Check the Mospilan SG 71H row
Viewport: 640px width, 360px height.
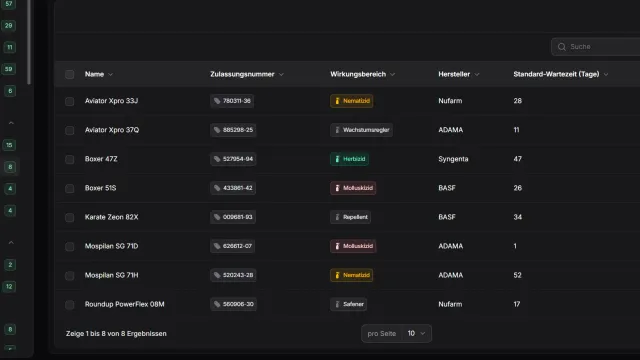tap(69, 276)
